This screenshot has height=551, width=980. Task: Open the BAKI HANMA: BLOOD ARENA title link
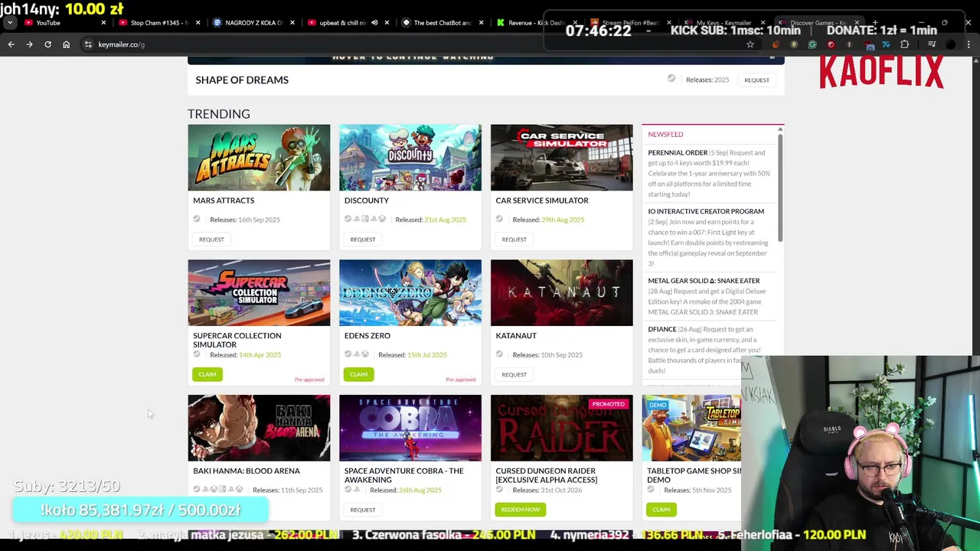coord(247,471)
